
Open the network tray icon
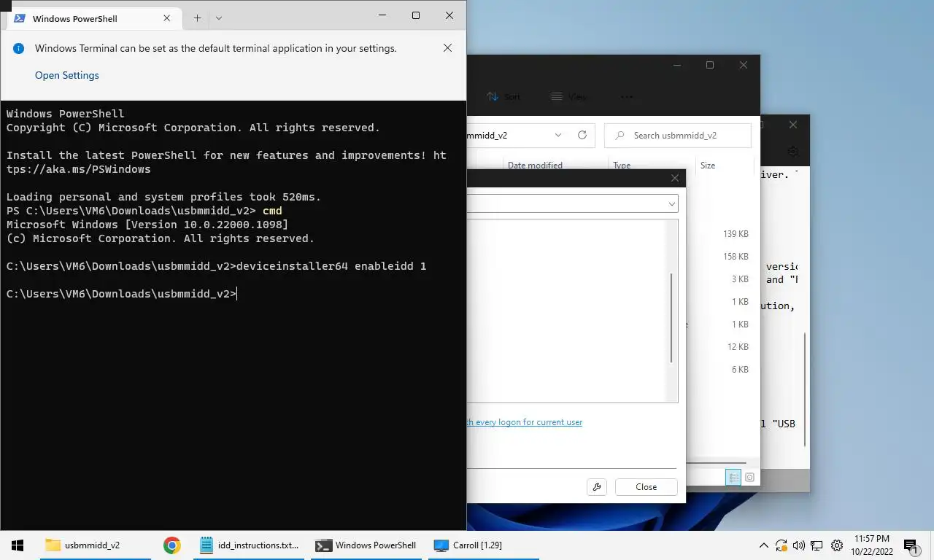817,545
